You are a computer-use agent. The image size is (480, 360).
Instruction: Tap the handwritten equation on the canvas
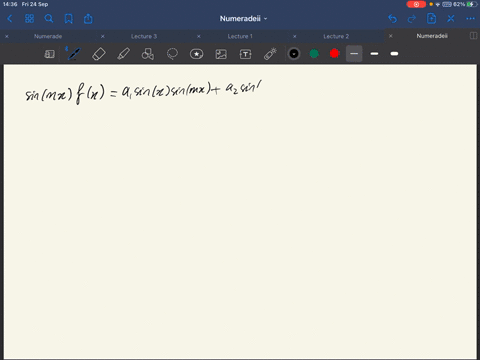[x=143, y=92]
